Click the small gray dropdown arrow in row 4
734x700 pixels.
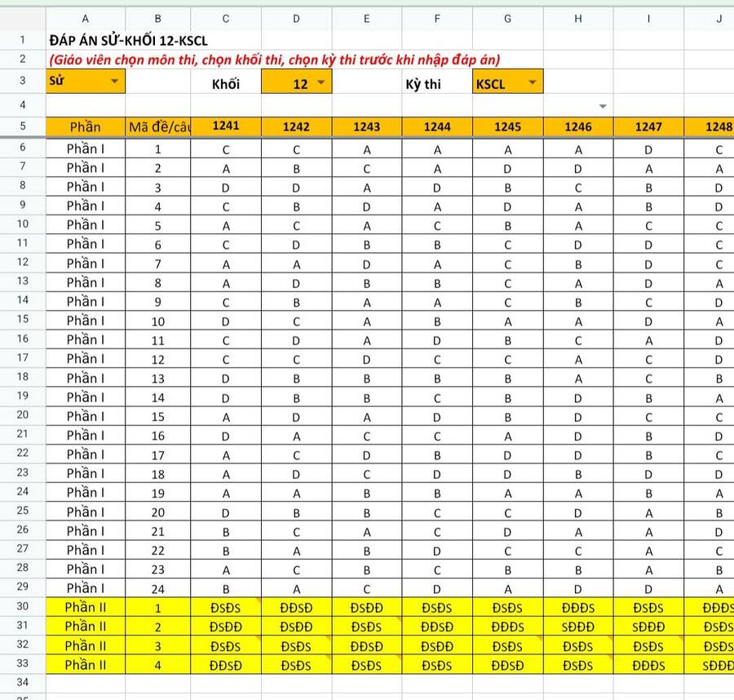(x=603, y=106)
